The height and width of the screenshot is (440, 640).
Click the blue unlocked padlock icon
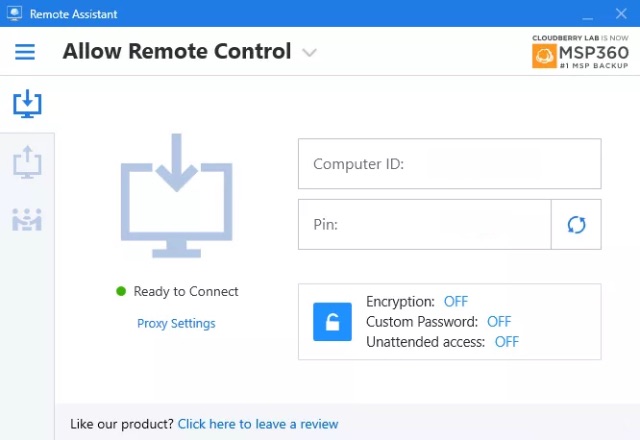tap(332, 322)
